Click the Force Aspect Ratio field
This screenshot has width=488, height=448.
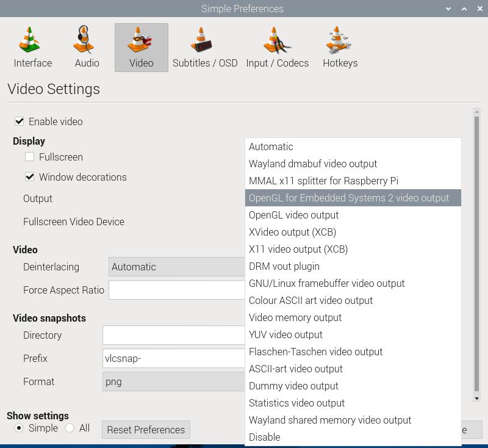(177, 290)
